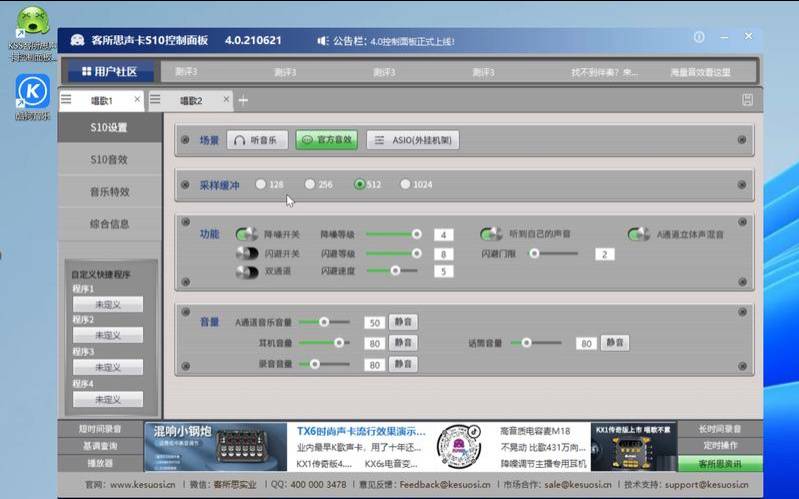Mute the 耳机音量 headphone volume
This screenshot has width=799, height=499.
tap(403, 343)
